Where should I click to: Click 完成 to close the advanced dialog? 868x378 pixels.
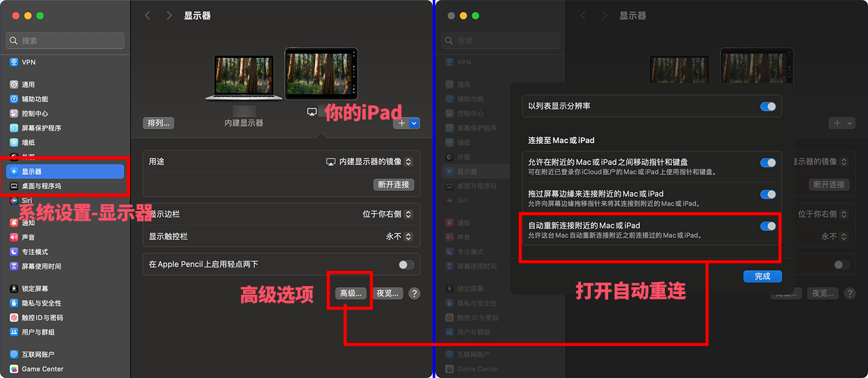click(x=763, y=276)
